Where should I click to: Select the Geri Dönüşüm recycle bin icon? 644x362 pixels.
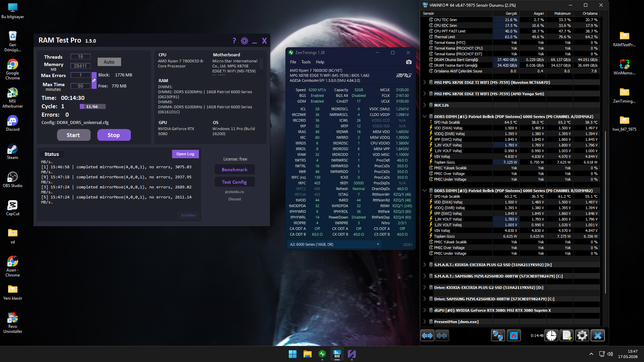[x=13, y=41]
